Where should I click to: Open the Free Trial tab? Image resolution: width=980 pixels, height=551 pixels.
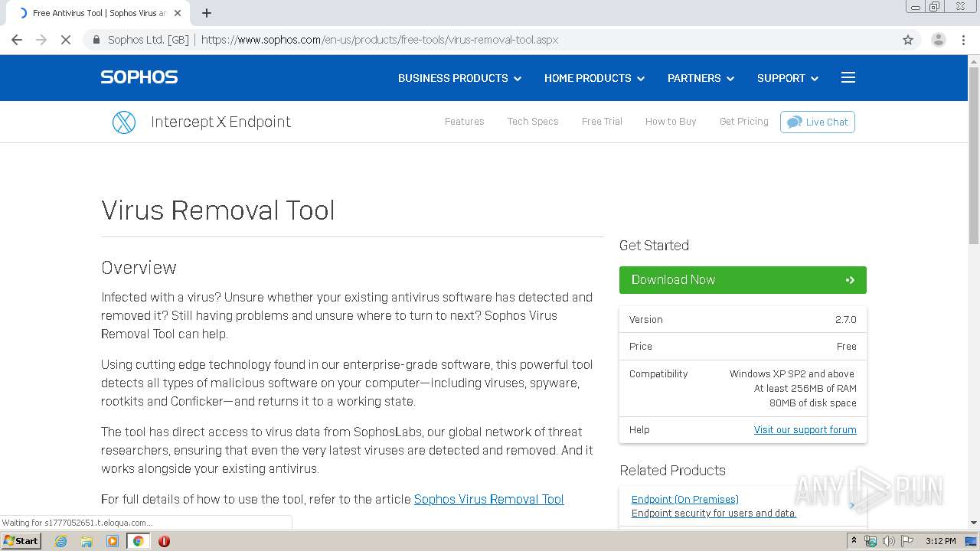pyautogui.click(x=602, y=122)
